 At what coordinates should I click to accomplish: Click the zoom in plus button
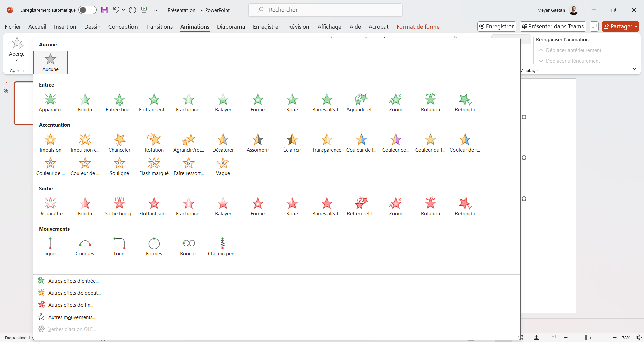[615, 338]
